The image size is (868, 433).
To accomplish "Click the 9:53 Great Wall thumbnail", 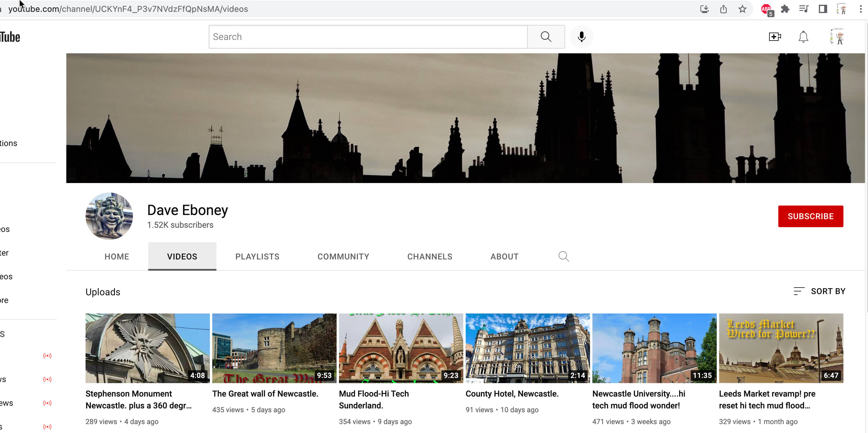I will 274,348.
